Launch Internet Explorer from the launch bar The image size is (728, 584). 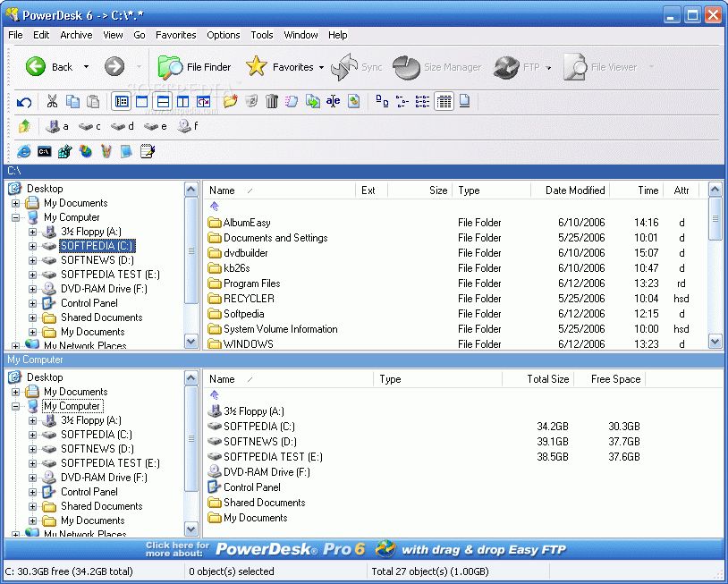coord(23,151)
